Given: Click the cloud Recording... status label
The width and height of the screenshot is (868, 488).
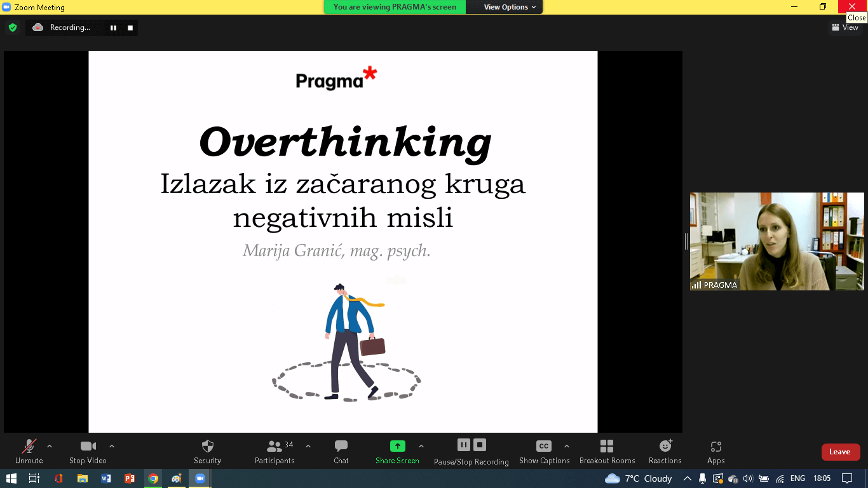Looking at the screenshot, I should 62,27.
